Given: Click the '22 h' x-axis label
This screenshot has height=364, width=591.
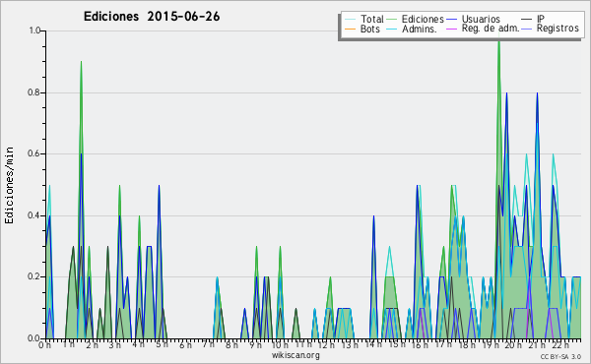Looking at the screenshot, I should point(560,344).
